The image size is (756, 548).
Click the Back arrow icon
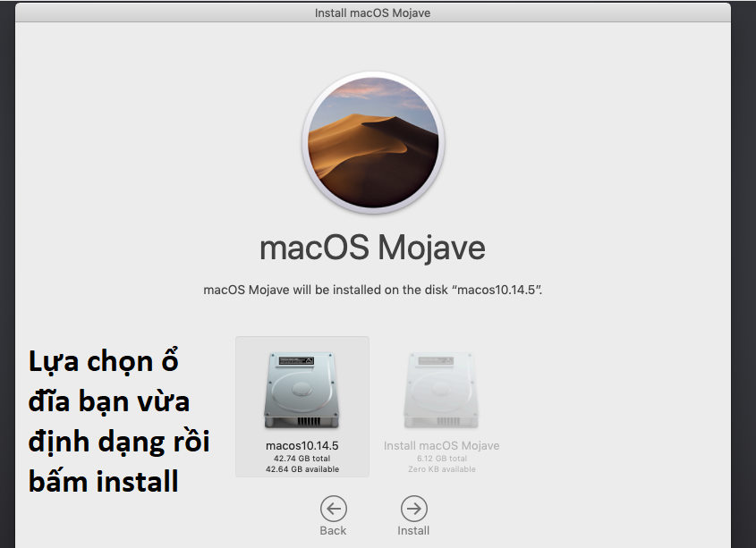pyautogui.click(x=334, y=509)
